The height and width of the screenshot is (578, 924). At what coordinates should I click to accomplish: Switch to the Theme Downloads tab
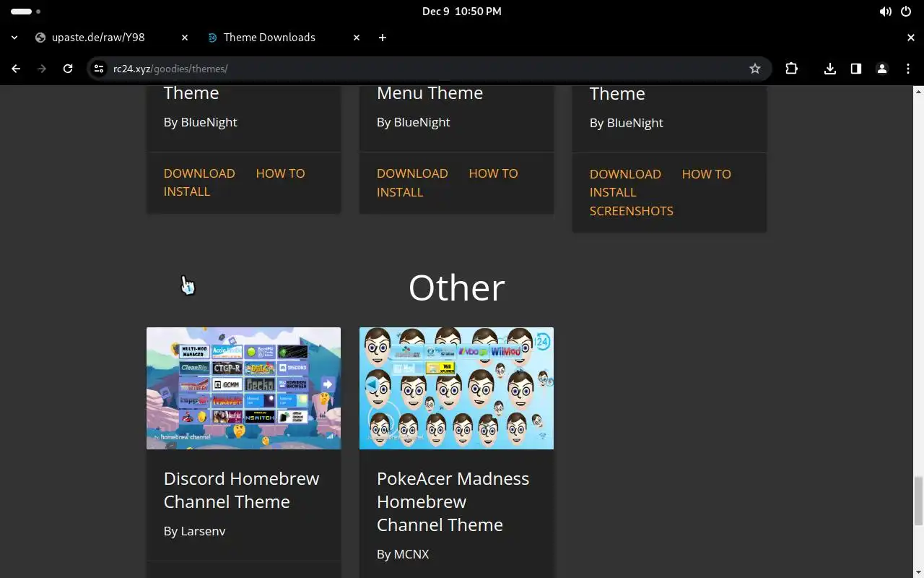click(x=284, y=38)
